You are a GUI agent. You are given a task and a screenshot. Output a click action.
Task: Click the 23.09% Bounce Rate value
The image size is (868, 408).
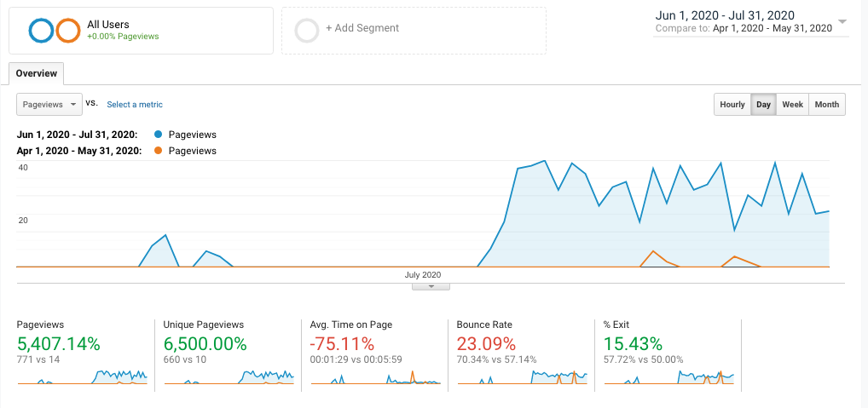tap(487, 344)
